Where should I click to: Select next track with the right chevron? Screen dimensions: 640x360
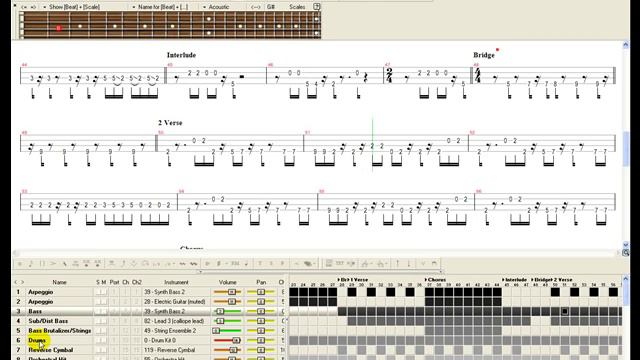[22, 282]
